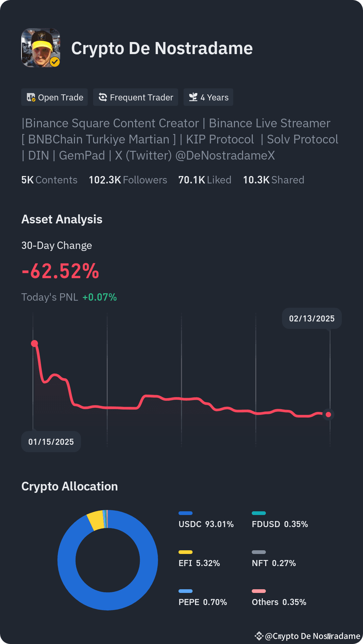Open the Asset Analysis section
The width and height of the screenshot is (363, 644).
62,219
